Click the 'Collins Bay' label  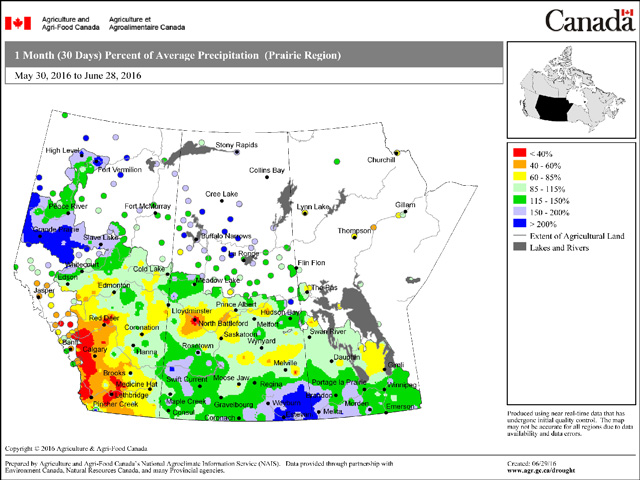click(267, 170)
